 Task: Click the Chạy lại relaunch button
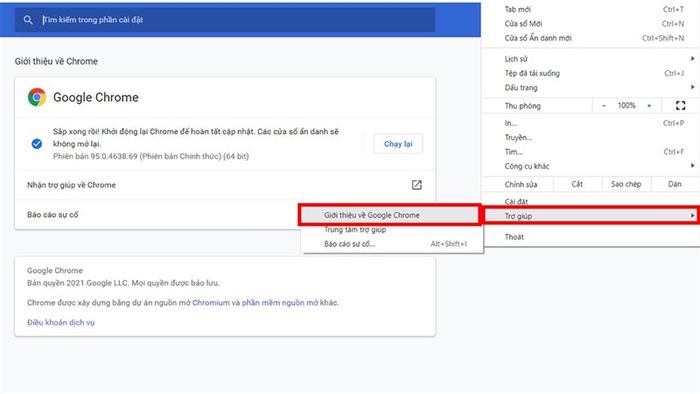click(x=398, y=144)
